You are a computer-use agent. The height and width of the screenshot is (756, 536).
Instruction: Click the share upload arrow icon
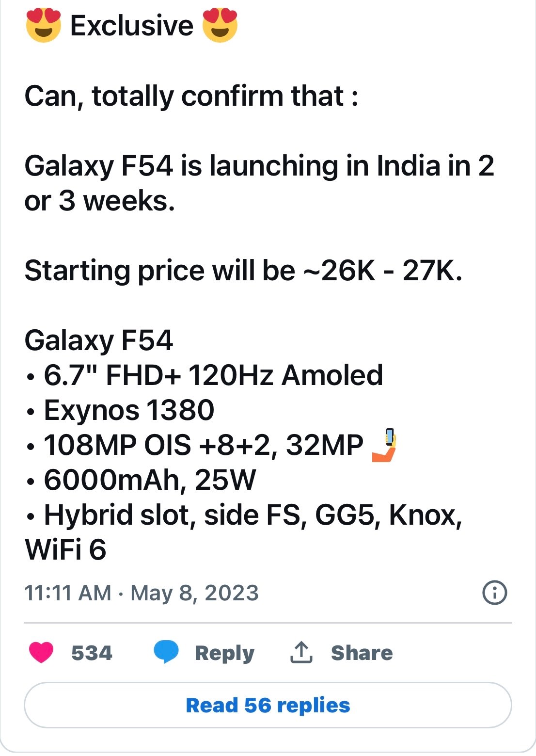(301, 652)
